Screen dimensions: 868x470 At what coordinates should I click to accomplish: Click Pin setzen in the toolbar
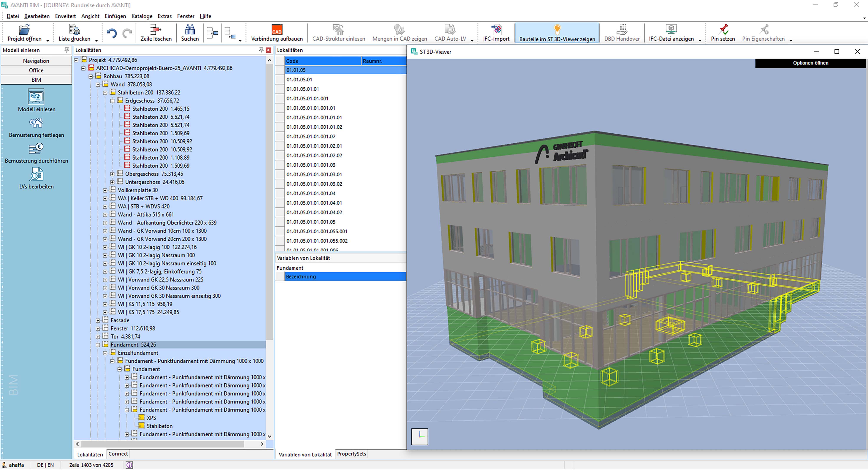tap(723, 30)
